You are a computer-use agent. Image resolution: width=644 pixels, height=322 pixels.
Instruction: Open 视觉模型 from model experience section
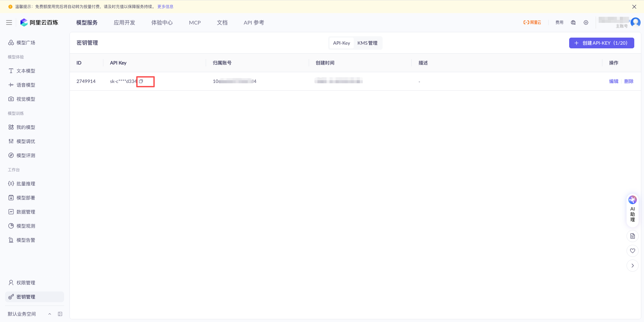pyautogui.click(x=26, y=99)
